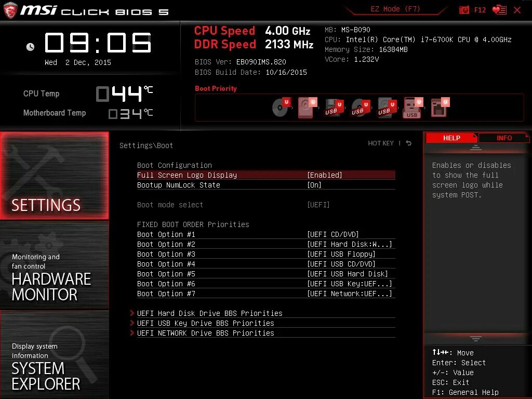Click the 09:05 time display
This screenshot has height=399, width=532.
click(x=98, y=43)
